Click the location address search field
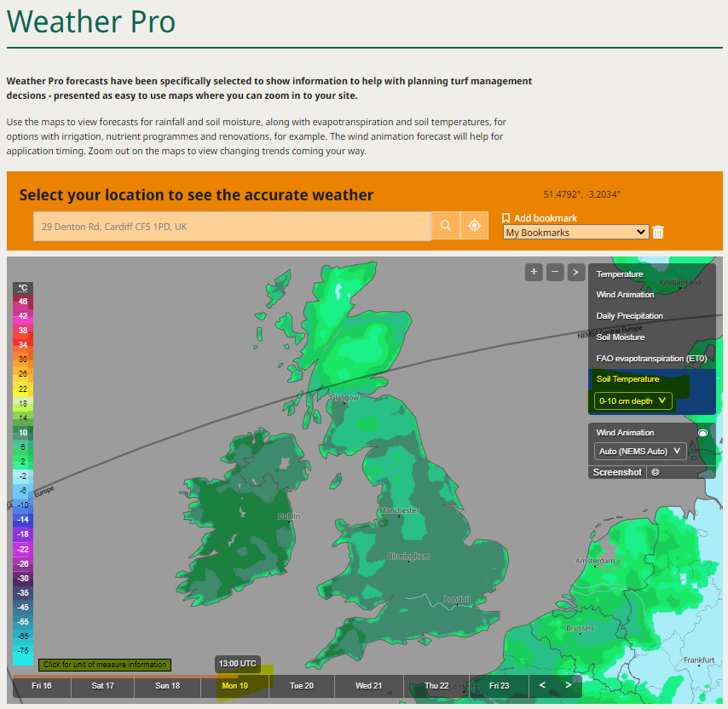 232,227
